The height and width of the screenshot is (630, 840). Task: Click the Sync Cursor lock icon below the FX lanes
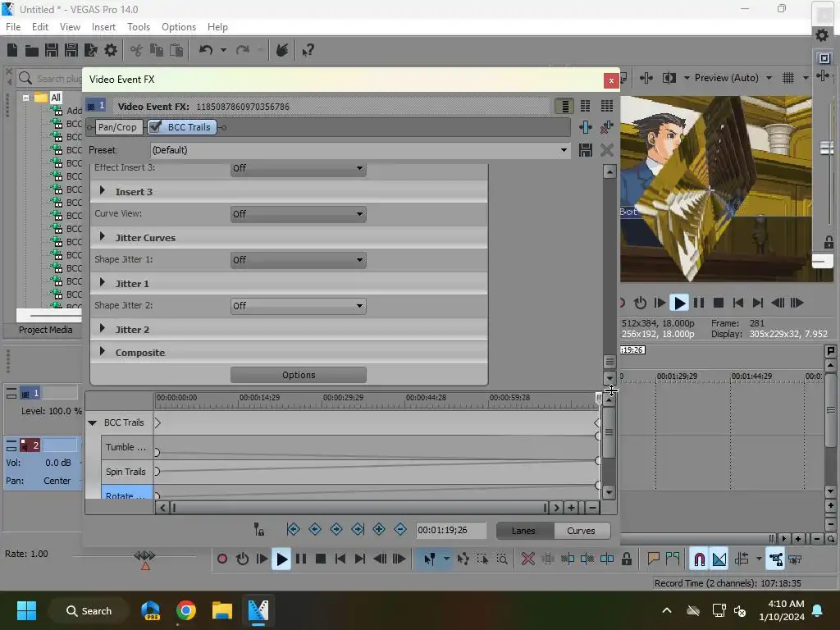[258, 530]
